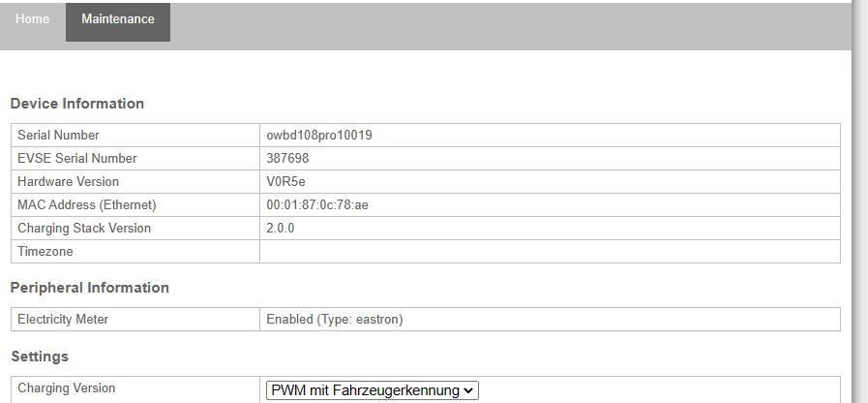Click the MAC Address (Ethernet) label

tap(86, 205)
